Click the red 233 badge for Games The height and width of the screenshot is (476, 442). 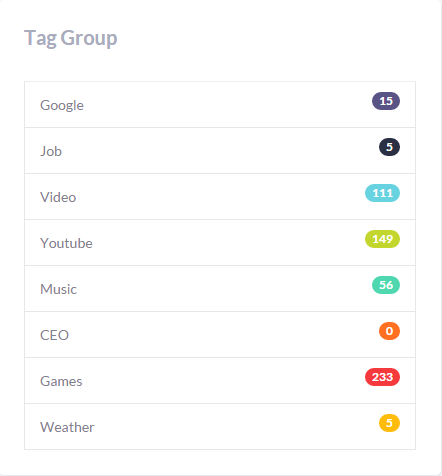(382, 377)
